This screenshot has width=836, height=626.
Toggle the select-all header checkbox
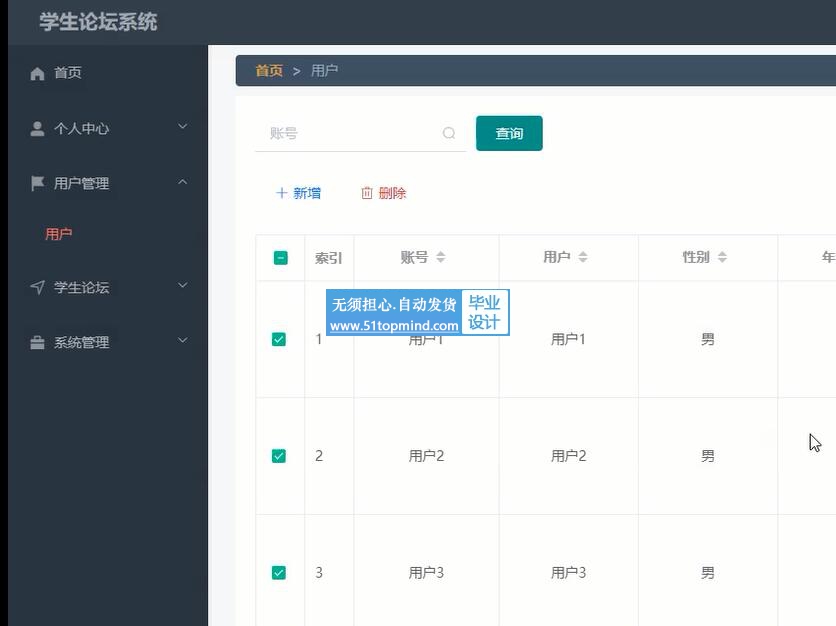280,258
